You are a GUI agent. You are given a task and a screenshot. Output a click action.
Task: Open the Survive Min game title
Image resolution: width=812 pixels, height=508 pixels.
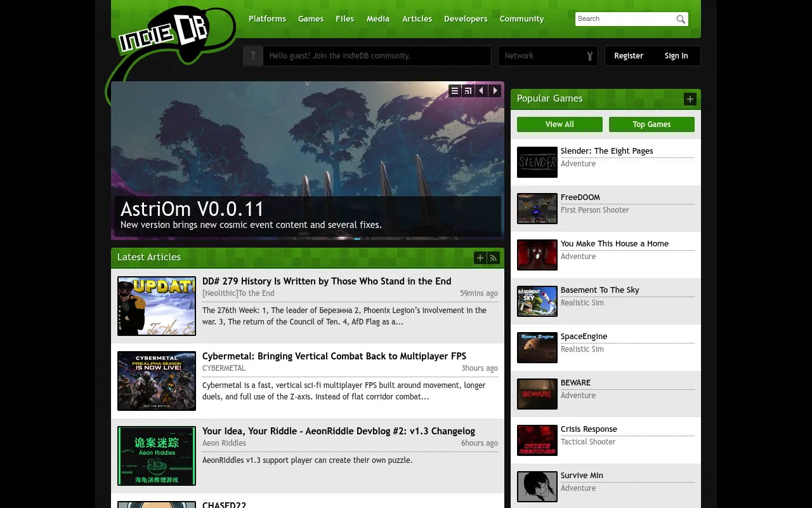click(x=582, y=476)
